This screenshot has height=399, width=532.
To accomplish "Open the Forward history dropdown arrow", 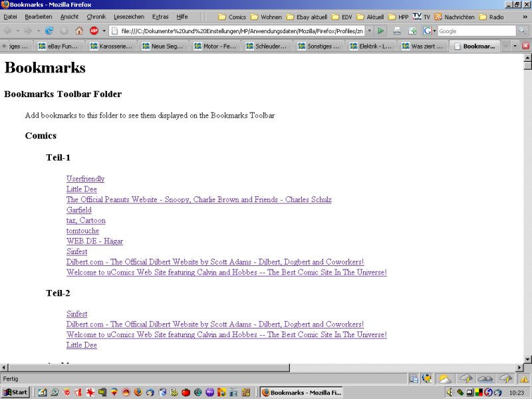I will pos(39,31).
